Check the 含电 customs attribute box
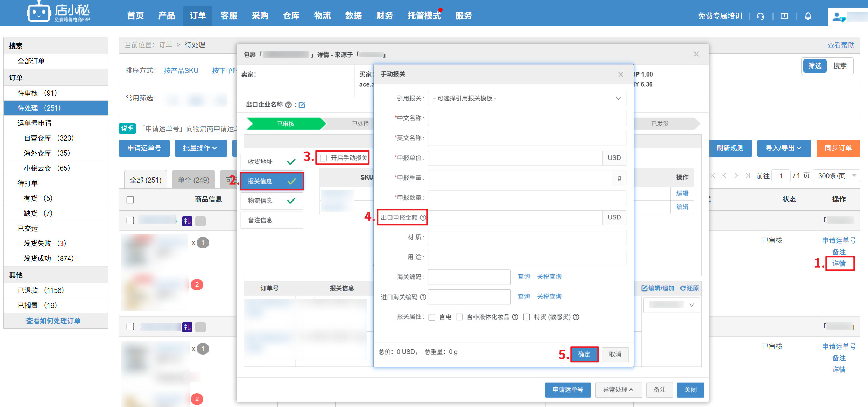This screenshot has width=868, height=407. 432,317
